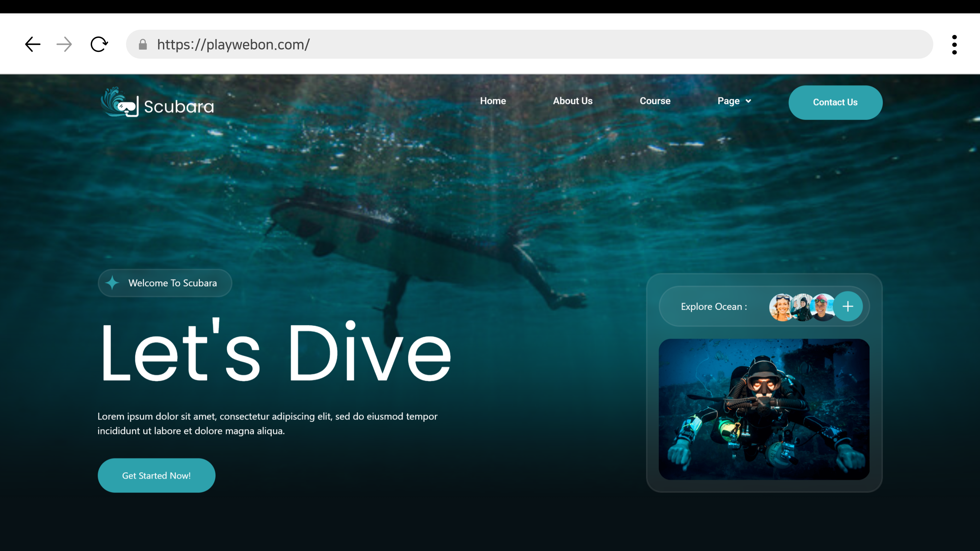
Task: Select the middle diver avatar
Action: click(802, 307)
